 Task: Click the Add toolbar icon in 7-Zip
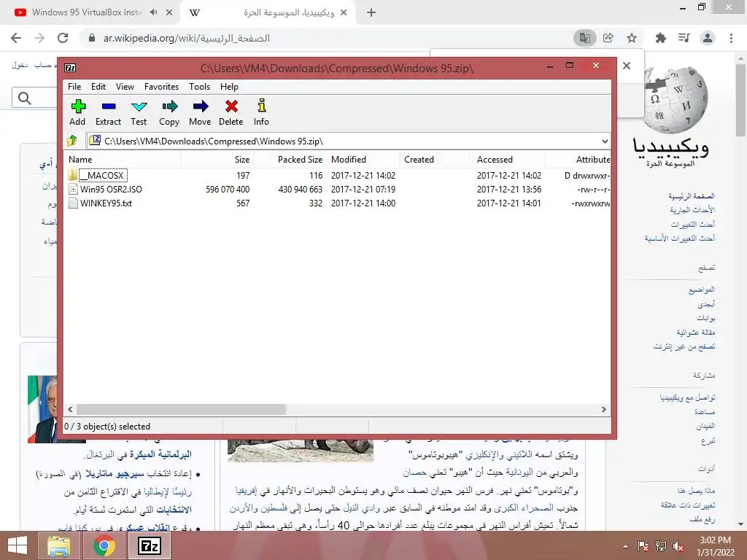point(78,106)
